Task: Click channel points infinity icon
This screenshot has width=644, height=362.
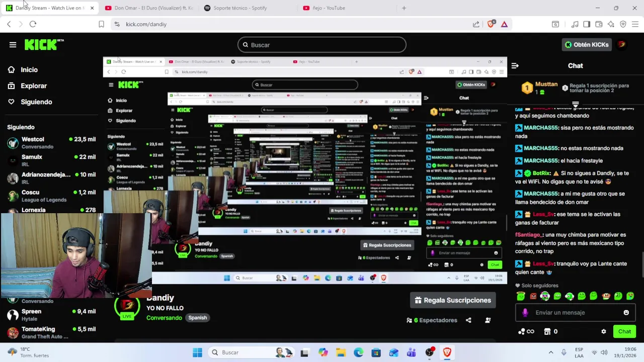Action: (526, 332)
